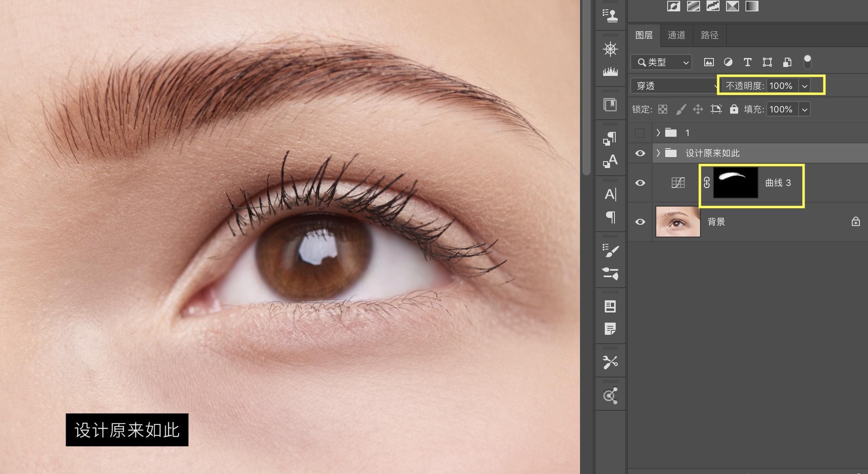Screen dimensions: 868x474
Task: Click the type layer filter icon
Action: tap(748, 62)
